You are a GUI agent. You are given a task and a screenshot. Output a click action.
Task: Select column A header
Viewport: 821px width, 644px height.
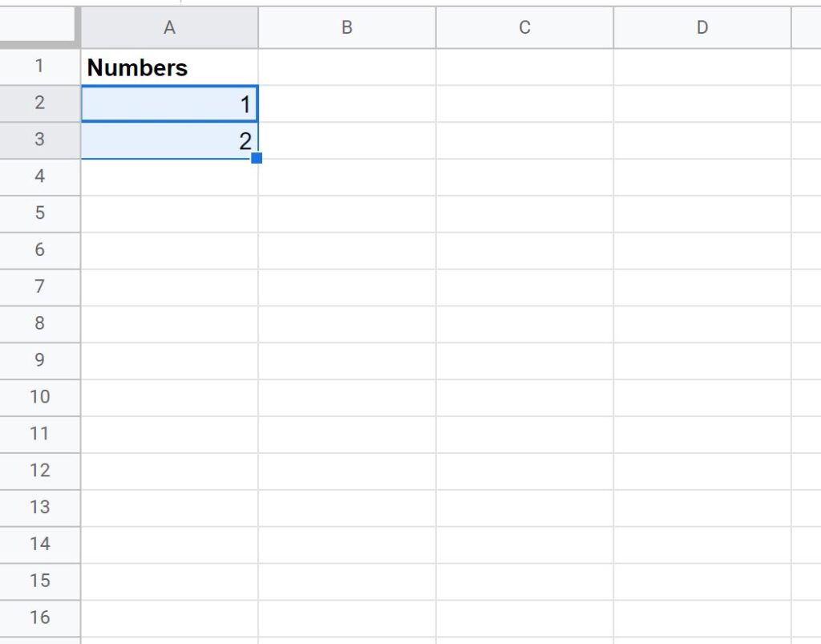tap(169, 27)
